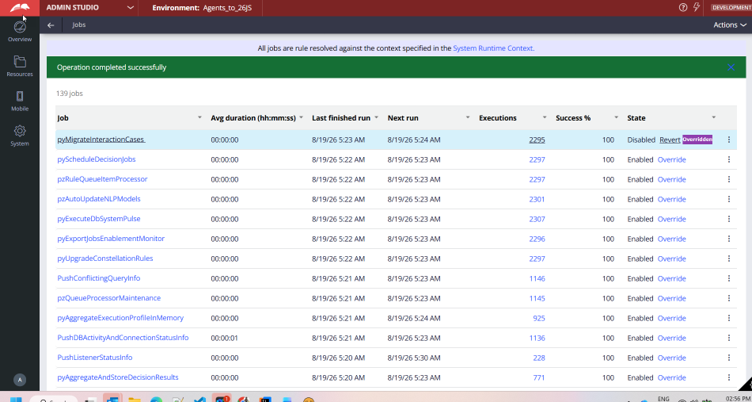Click the taskbar clock showing 02:56 PM

738,398
